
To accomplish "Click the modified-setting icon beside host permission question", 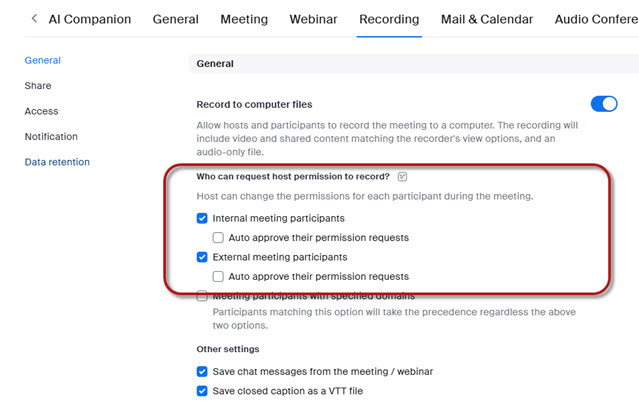I will tap(402, 176).
